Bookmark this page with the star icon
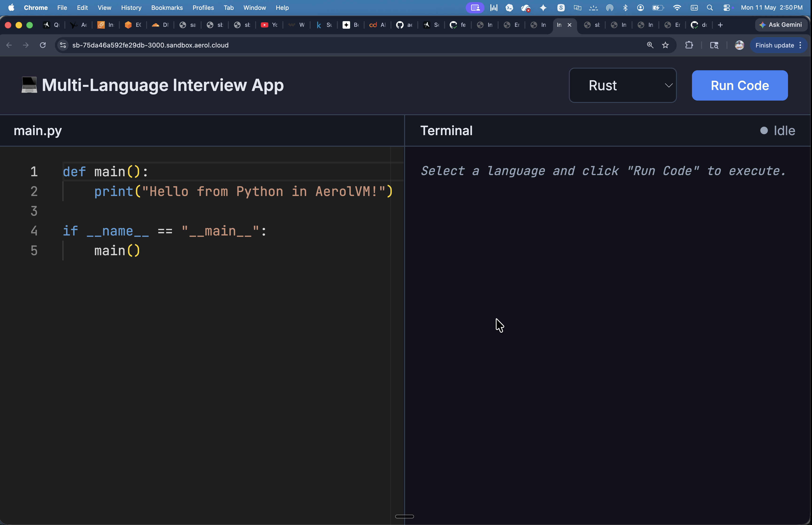The height and width of the screenshot is (525, 812). click(x=665, y=45)
